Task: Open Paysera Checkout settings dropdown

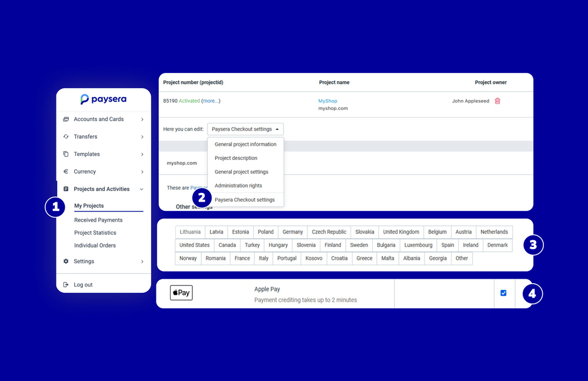Action: [x=245, y=129]
